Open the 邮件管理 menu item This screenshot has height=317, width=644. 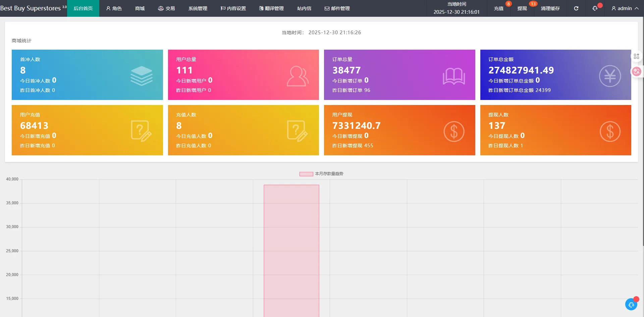pos(337,8)
